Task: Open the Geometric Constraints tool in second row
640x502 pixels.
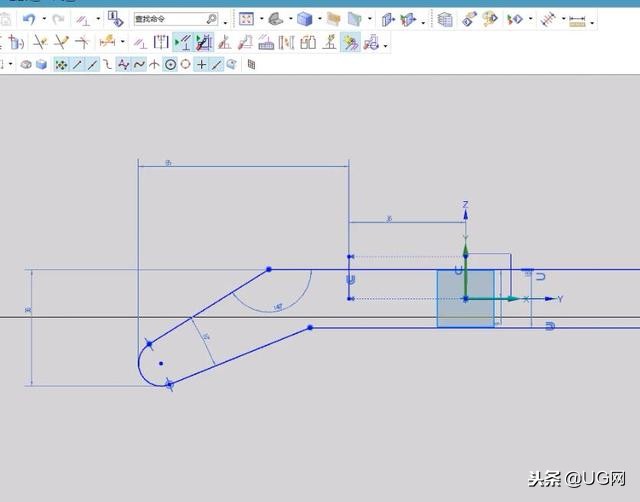Action: 140,42
